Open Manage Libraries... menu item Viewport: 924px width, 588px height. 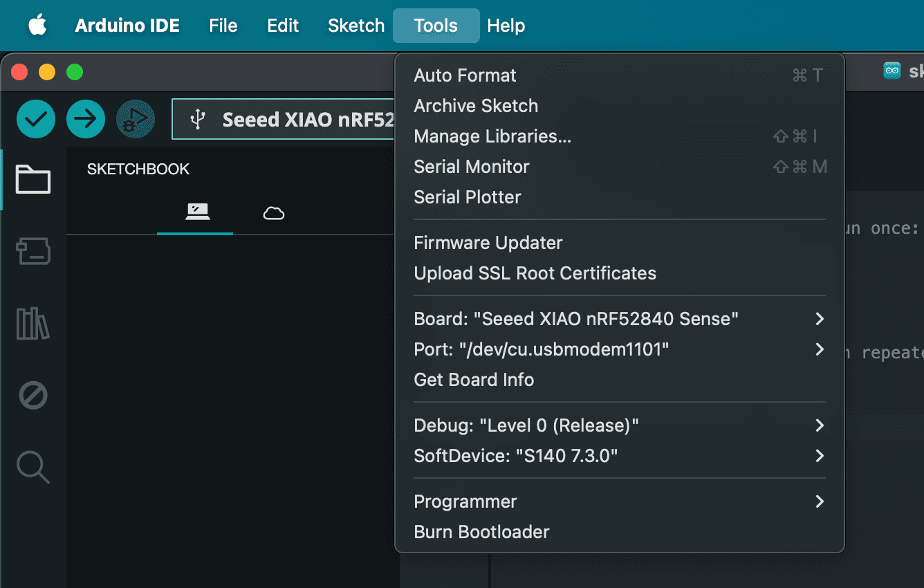click(620, 136)
